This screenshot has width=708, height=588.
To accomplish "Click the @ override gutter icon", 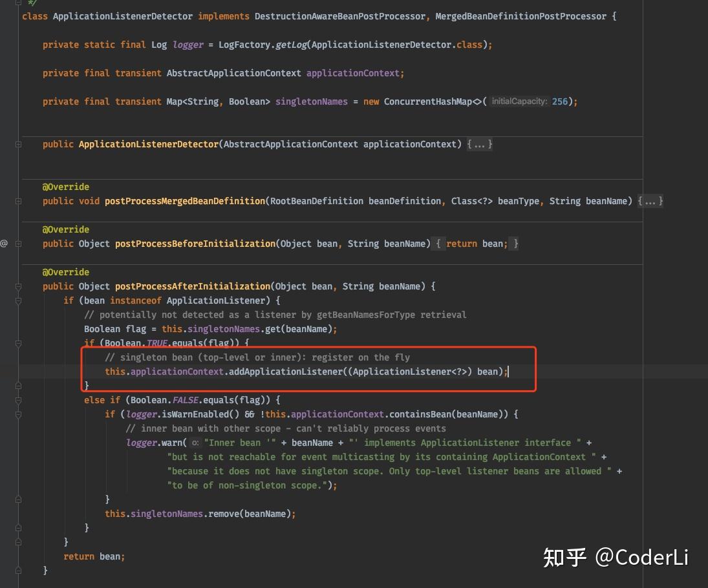I will coord(4,243).
